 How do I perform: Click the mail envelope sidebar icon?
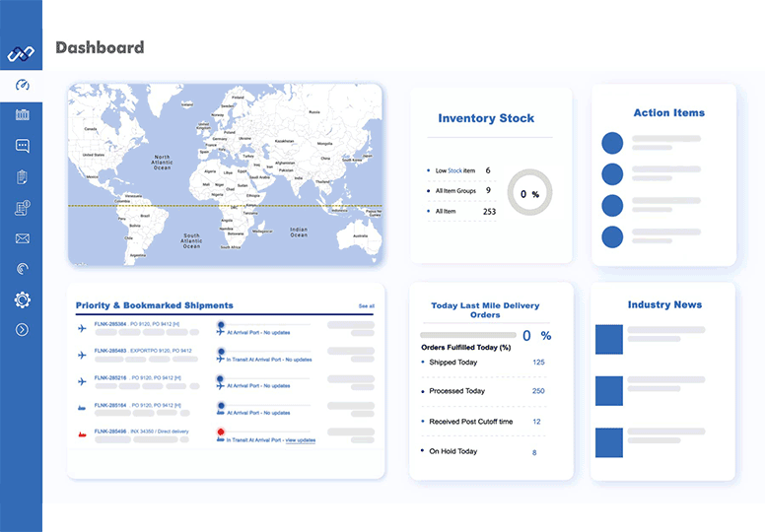tap(22, 238)
